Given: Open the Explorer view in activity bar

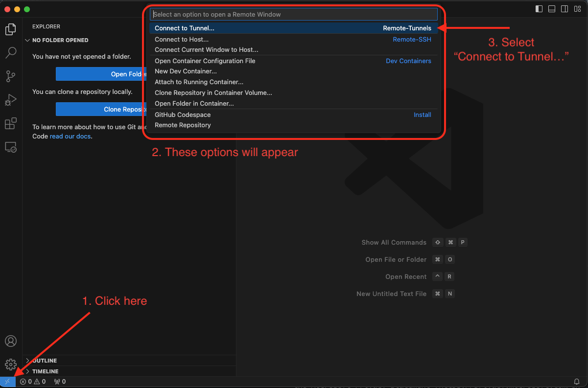Looking at the screenshot, I should pyautogui.click(x=10, y=29).
